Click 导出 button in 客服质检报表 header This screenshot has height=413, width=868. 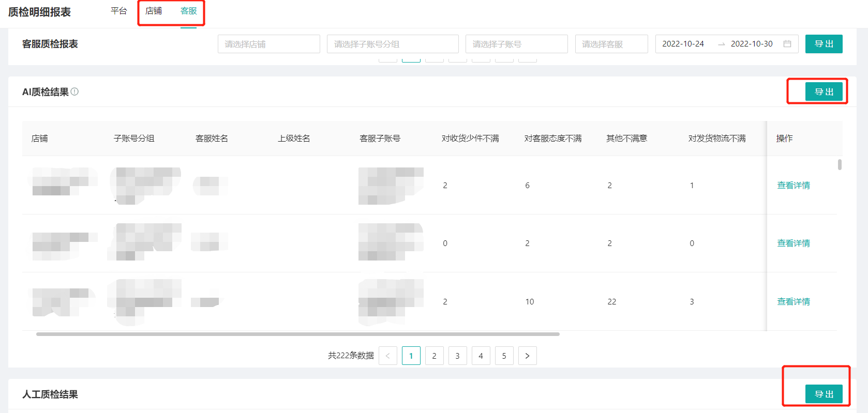pyautogui.click(x=824, y=44)
